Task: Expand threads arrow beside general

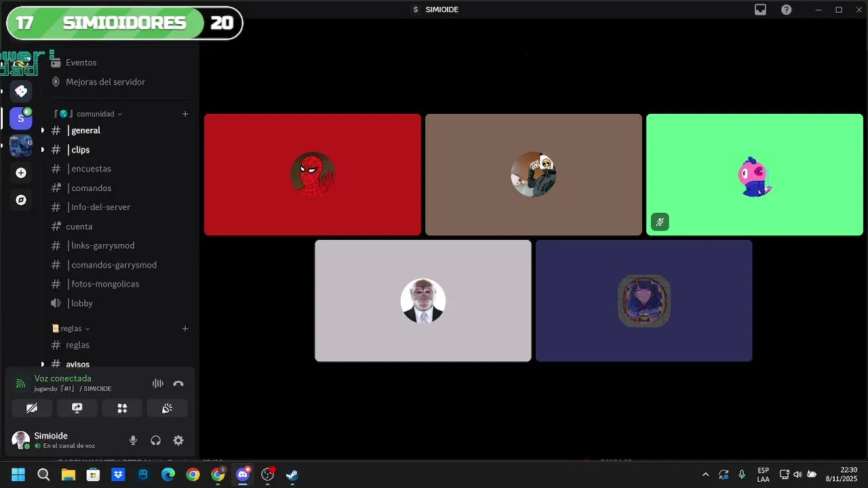Action: (42, 130)
